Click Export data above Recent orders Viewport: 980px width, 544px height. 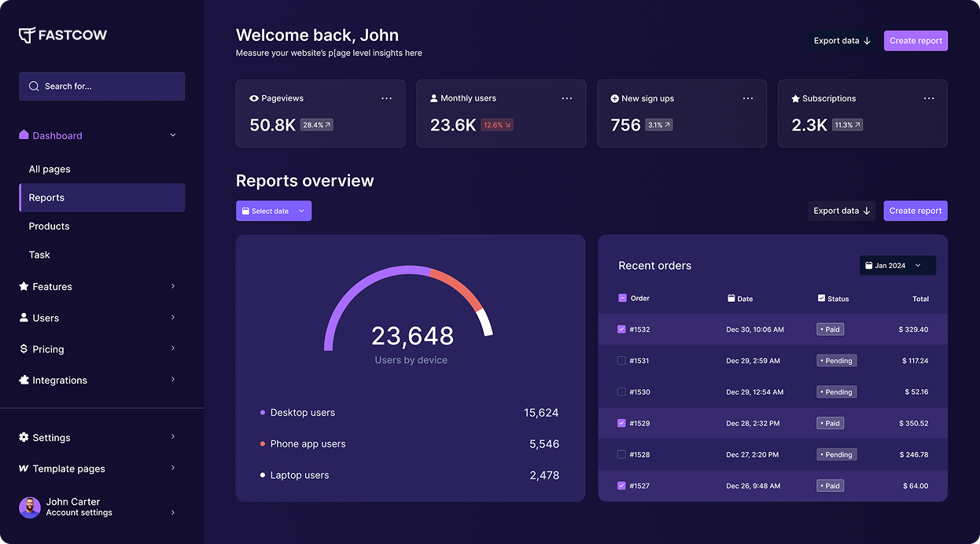[x=841, y=210]
